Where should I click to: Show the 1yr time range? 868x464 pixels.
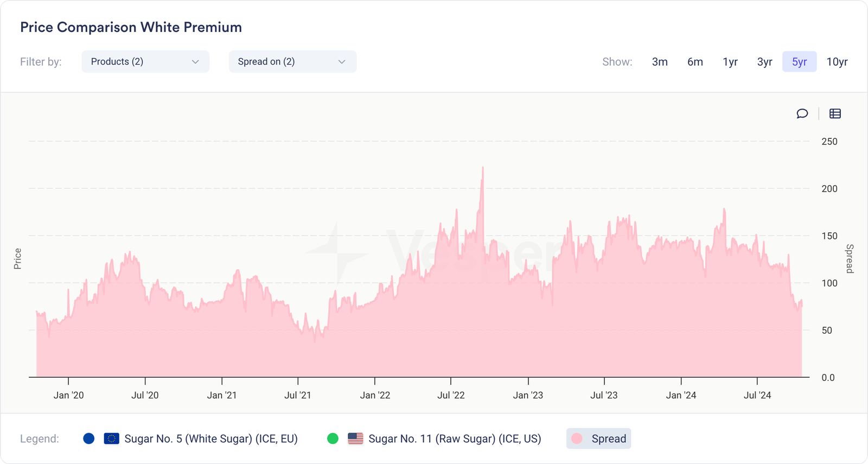click(x=730, y=62)
